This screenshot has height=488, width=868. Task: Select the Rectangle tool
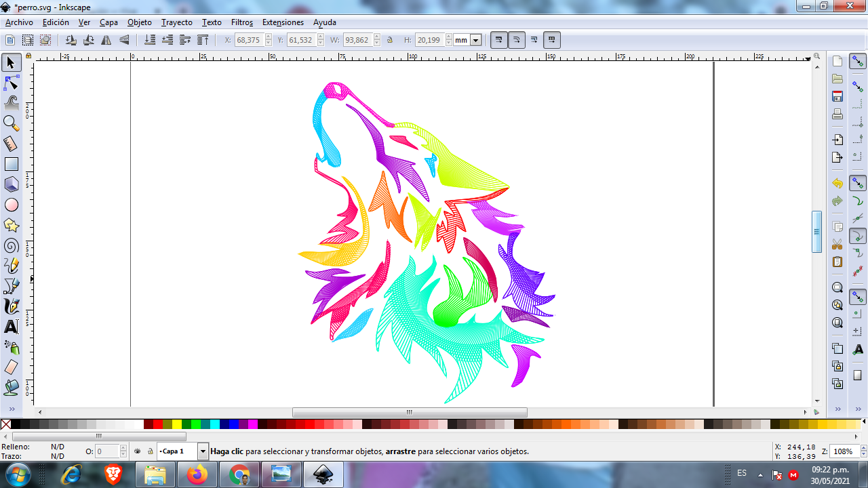click(x=11, y=164)
